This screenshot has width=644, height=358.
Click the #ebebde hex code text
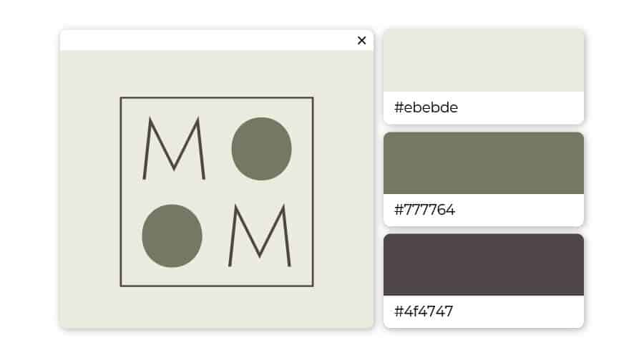[x=426, y=108]
